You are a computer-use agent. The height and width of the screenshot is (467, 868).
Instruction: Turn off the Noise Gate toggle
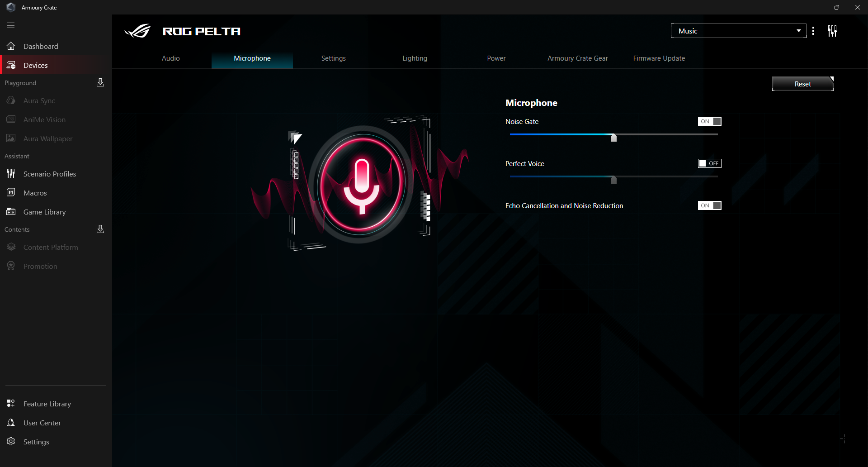(x=710, y=121)
